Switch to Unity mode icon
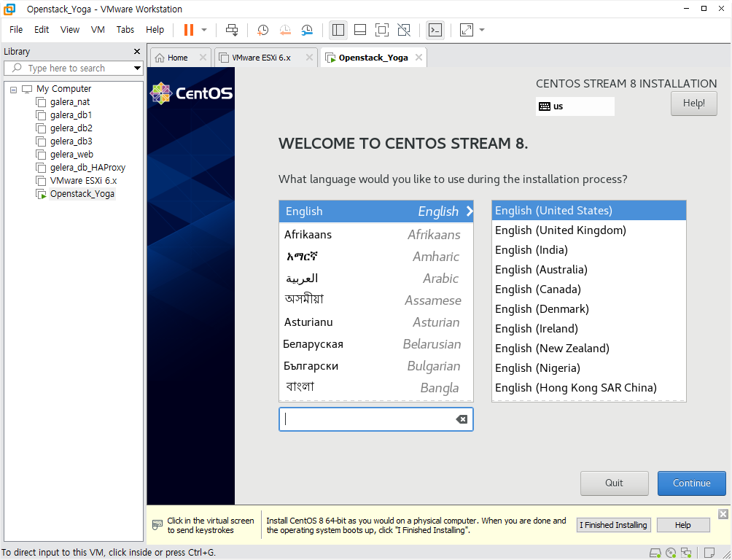The width and height of the screenshot is (732, 560). pyautogui.click(x=404, y=30)
